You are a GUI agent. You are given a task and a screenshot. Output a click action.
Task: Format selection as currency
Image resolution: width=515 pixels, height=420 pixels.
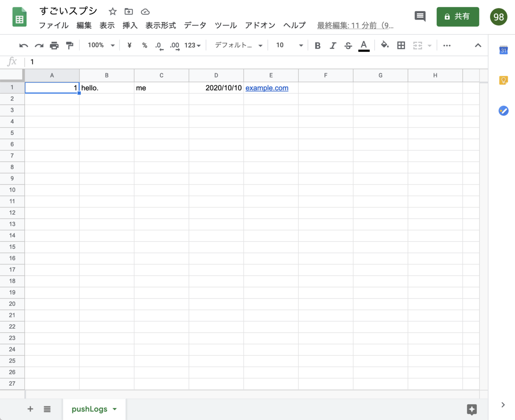tap(129, 45)
